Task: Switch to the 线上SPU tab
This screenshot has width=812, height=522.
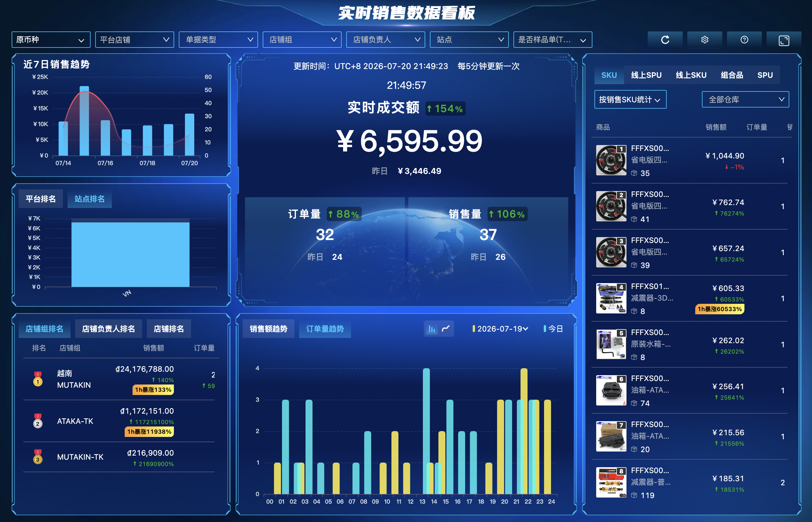Action: (x=646, y=75)
